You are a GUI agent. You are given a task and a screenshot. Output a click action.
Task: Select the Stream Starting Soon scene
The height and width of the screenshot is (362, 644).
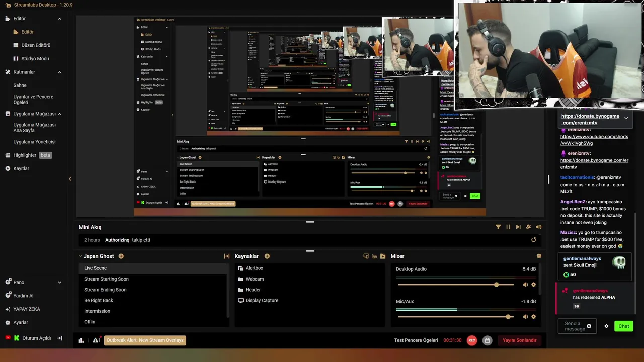point(106,279)
